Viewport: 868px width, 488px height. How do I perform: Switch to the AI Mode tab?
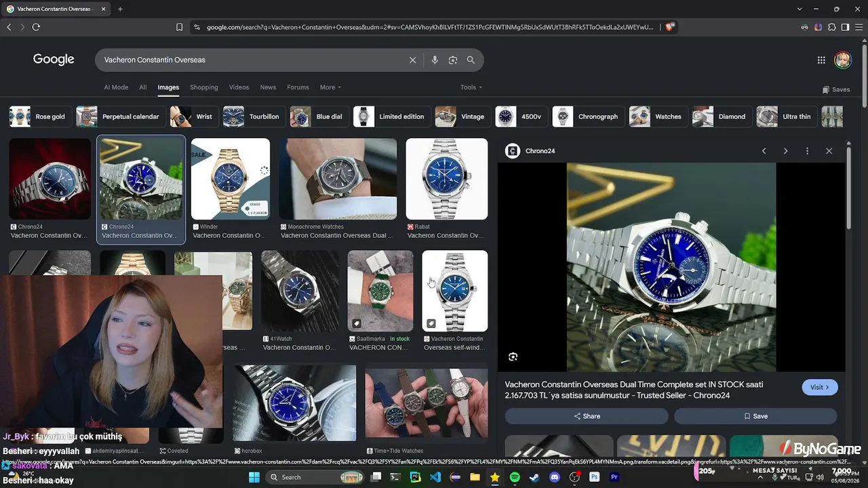coord(116,87)
